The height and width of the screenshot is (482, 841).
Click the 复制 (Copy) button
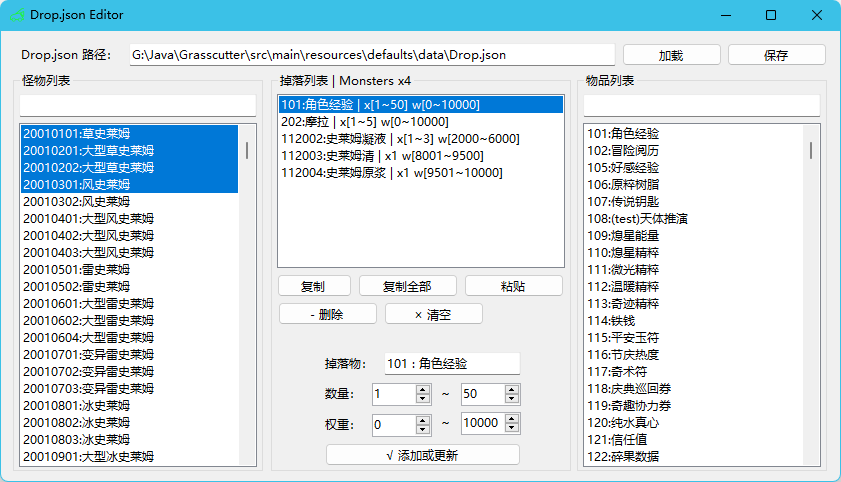click(312, 286)
